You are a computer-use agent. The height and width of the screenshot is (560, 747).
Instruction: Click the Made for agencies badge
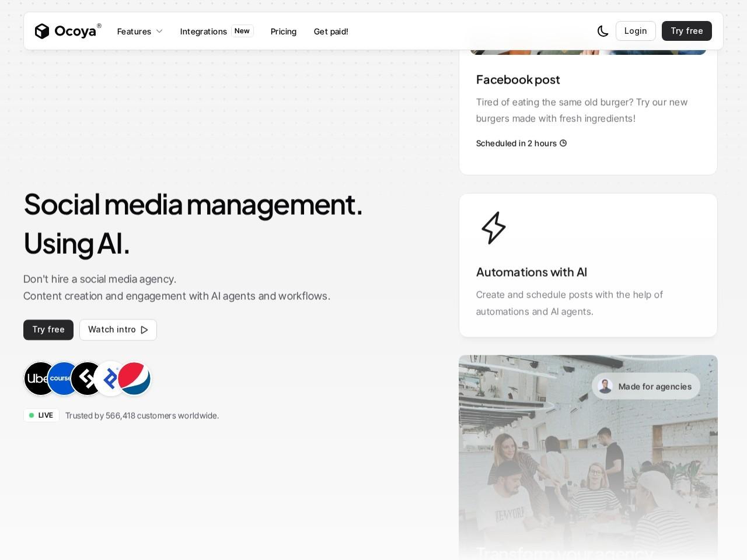[646, 386]
